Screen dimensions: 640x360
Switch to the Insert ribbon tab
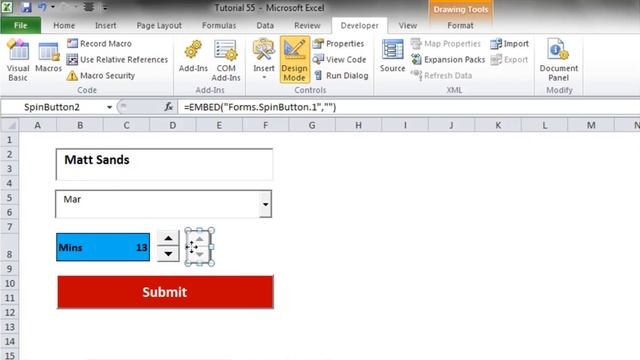[x=105, y=25]
